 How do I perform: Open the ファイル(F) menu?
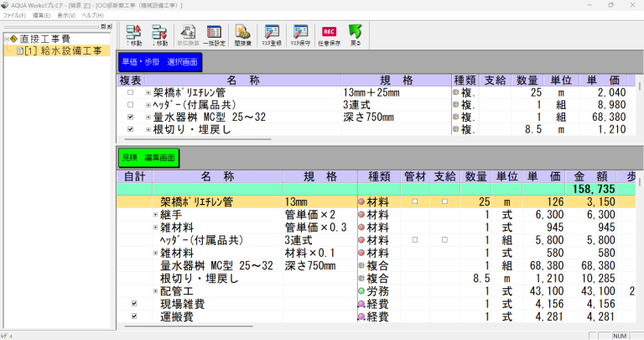[14, 16]
